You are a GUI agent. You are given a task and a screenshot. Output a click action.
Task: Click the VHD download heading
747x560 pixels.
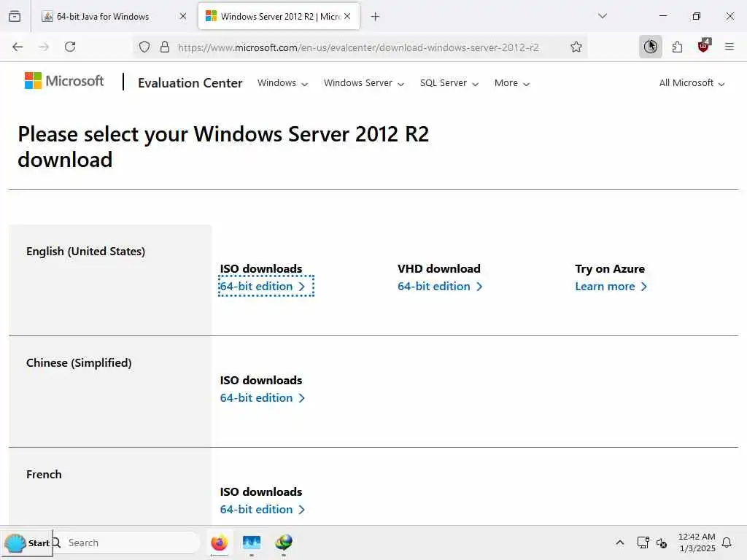point(438,268)
